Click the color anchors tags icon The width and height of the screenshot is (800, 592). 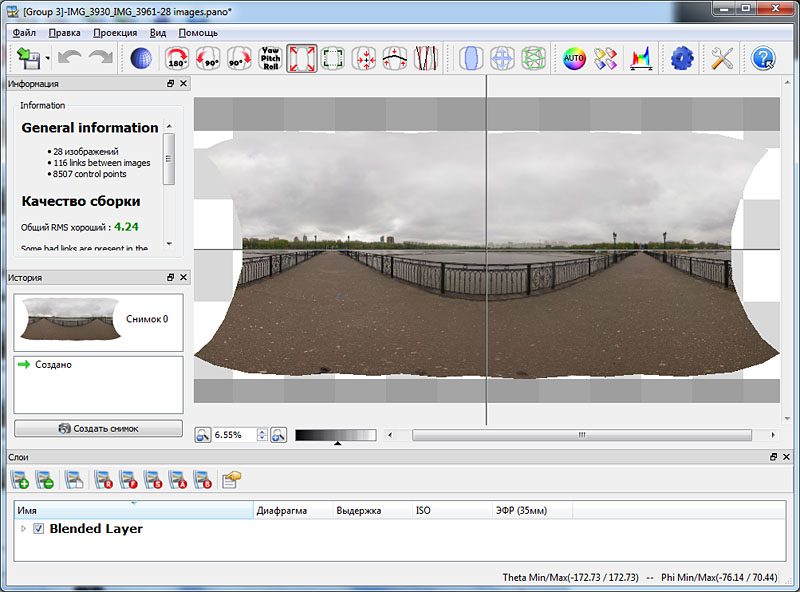point(606,58)
